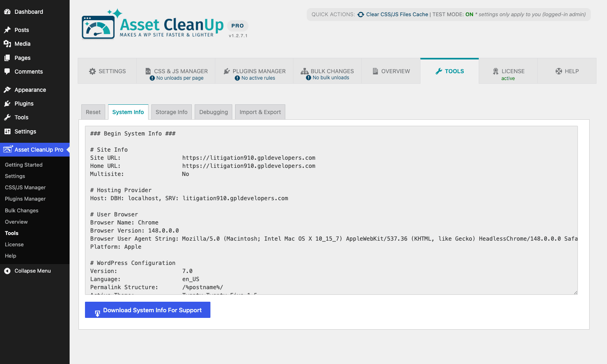Open CSS/JS Manager submenu link

[25, 187]
